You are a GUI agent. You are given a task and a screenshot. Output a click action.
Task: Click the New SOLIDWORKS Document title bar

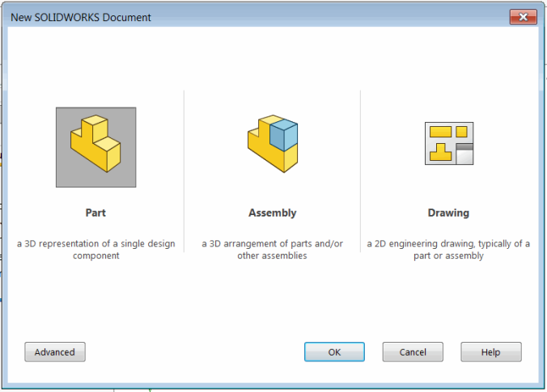tap(243, 16)
